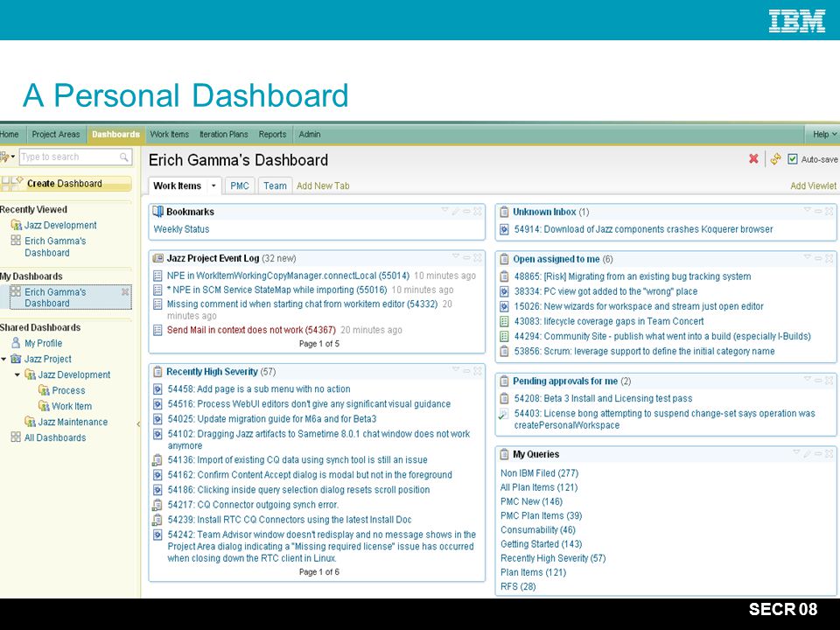Viewport: 840px width, 630px height.
Task: Click the Unknown Inbox clipboard icon
Action: click(504, 212)
